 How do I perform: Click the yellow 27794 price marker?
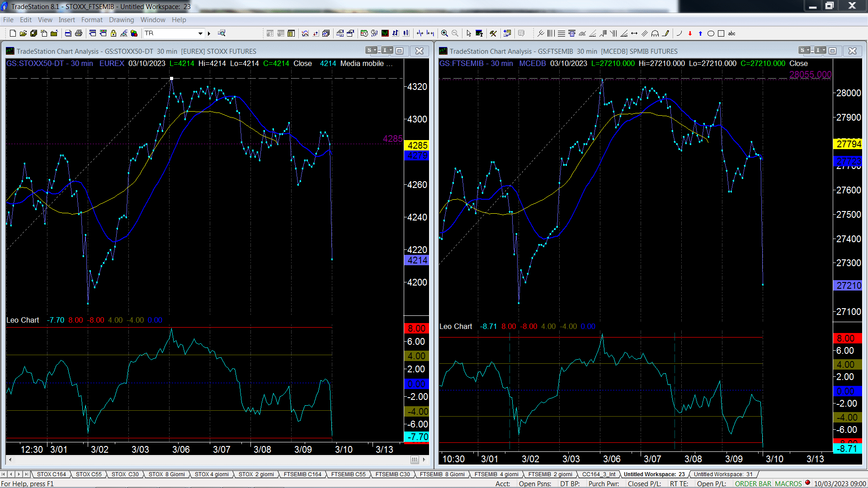pos(849,144)
